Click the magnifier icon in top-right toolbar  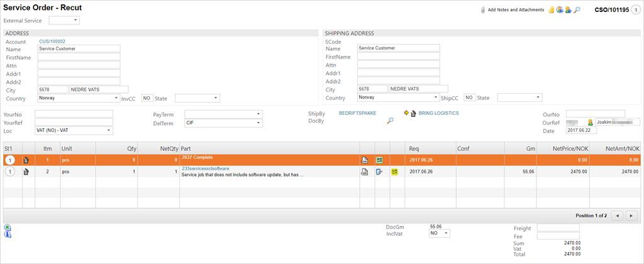point(577,10)
